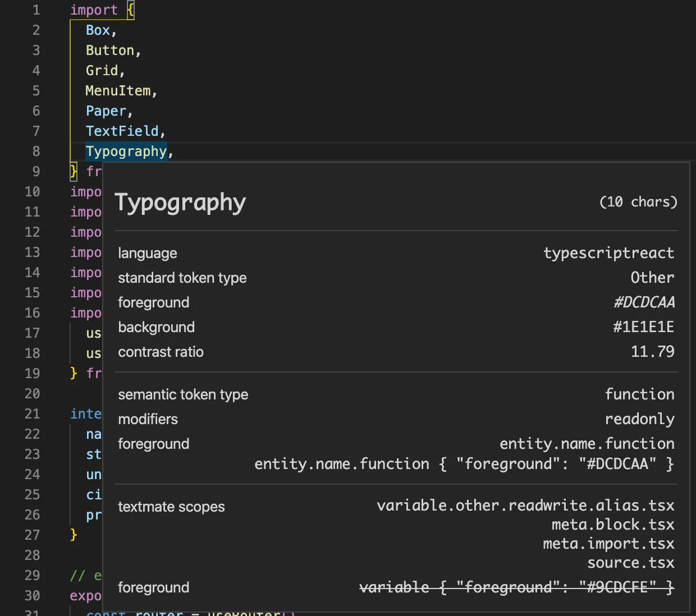Click the closing brace on line 27
The image size is (696, 616).
tap(74, 535)
